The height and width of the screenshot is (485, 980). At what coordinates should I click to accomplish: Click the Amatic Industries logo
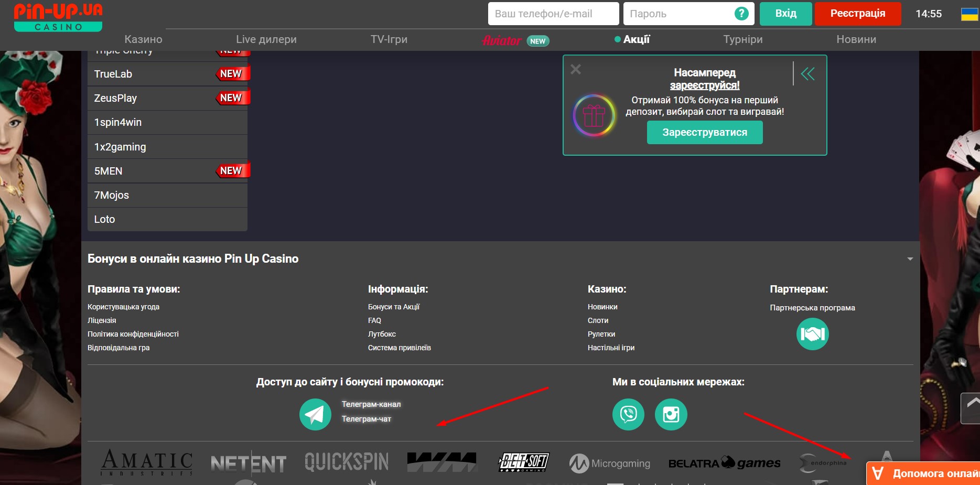coord(147,462)
